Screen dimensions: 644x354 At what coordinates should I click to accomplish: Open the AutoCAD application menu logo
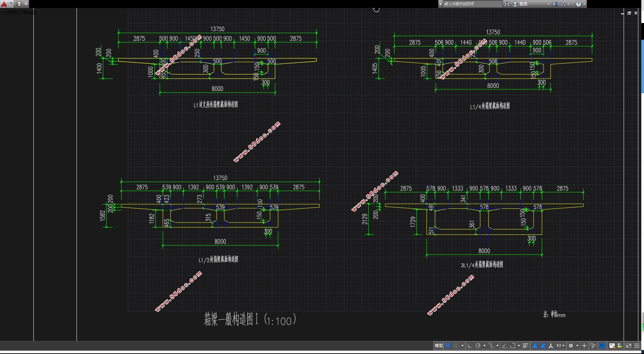pos(4,4)
